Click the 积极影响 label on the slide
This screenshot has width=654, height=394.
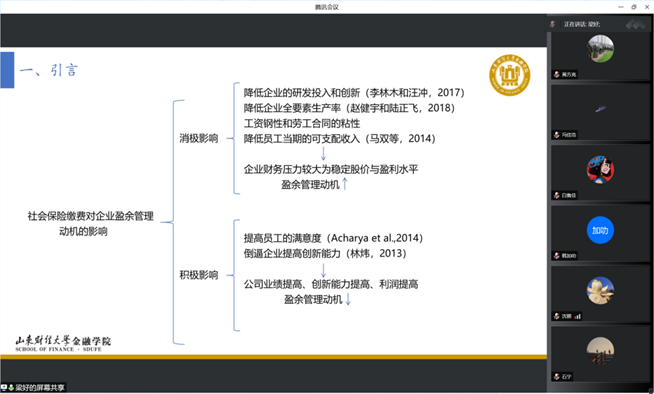click(x=199, y=275)
